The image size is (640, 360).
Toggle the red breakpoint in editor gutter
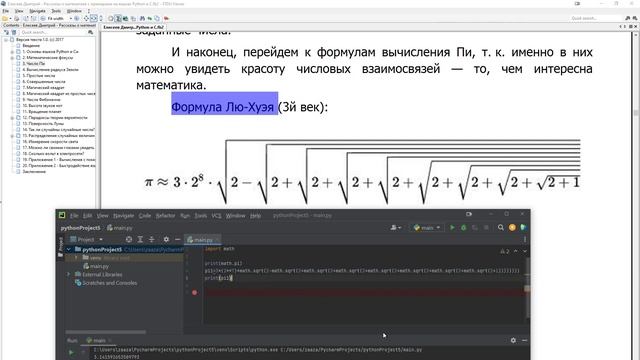[194, 292]
